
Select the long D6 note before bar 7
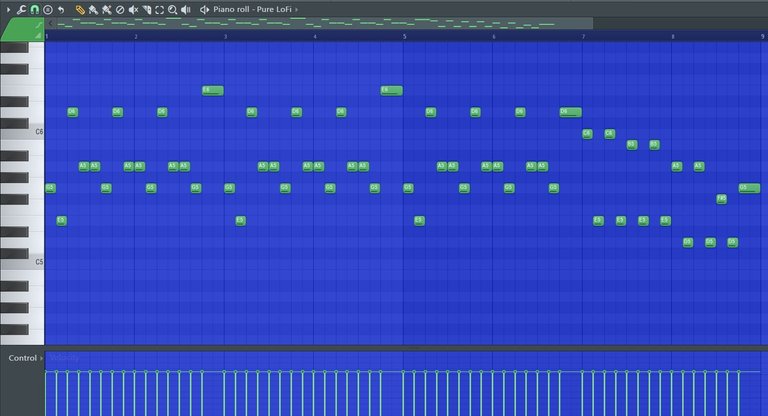(x=571, y=112)
